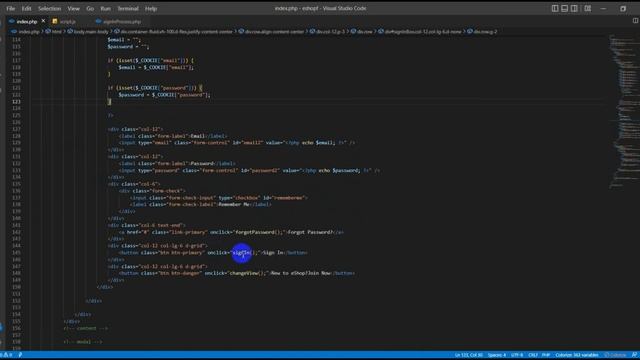640x360 pixels.
Task: Click the PHP language mode status item
Action: (546, 355)
